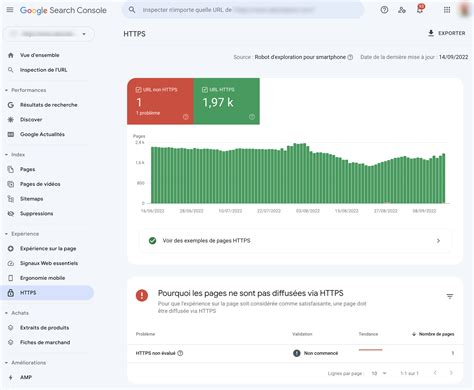
Task: Click the home icon next to Vue d'ensemble
Action: pos(11,55)
